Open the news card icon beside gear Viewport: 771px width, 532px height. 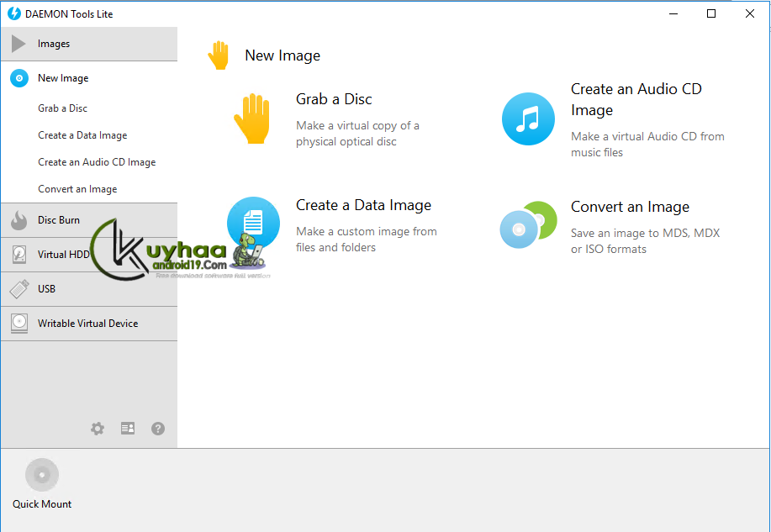128,429
